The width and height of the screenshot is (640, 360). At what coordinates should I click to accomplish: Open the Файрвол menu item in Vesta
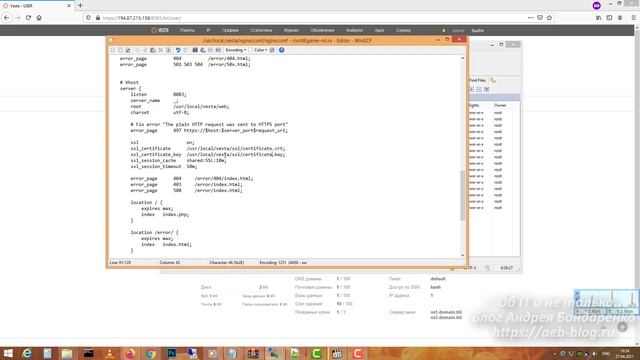(354, 30)
